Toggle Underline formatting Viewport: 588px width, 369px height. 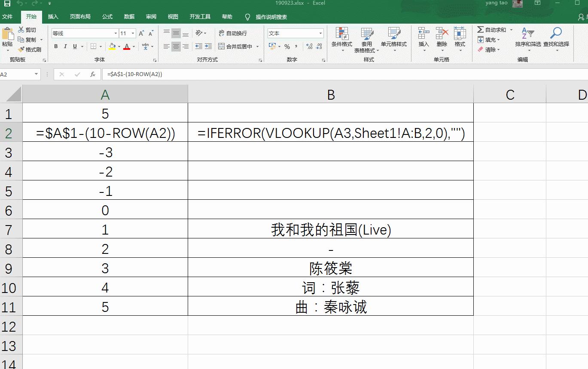tap(75, 46)
